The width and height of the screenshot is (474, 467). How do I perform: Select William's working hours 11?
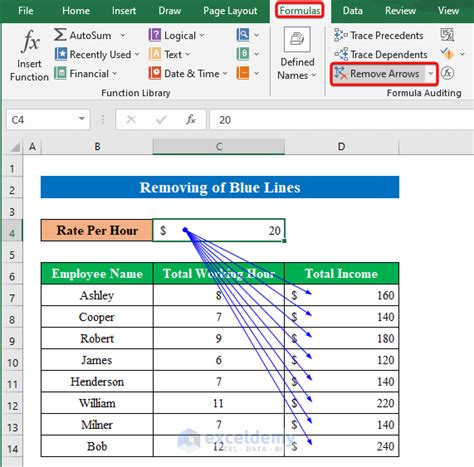point(219,403)
